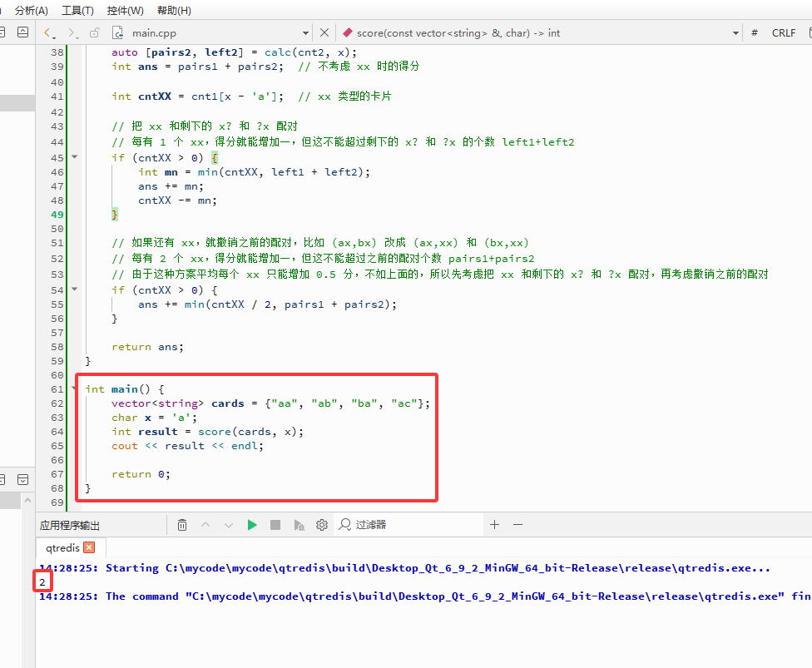The height and width of the screenshot is (668, 812).
Task: Click the filter magnifier icon
Action: coord(345,525)
